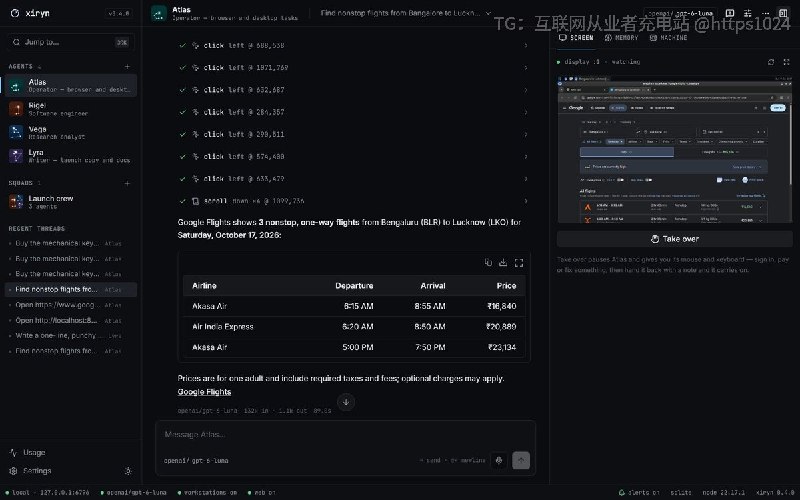Open 'Open https://www.goog...' recent thread
This screenshot has height=500, width=800.
click(x=70, y=305)
